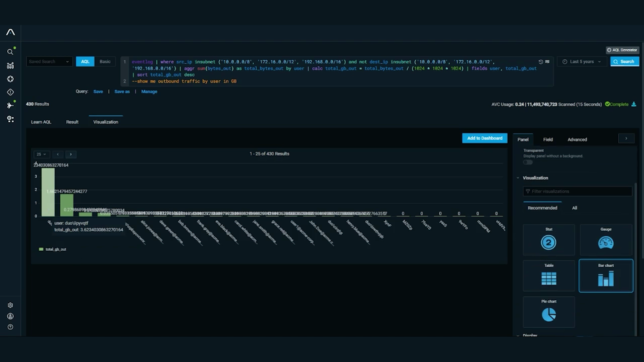Open the Saved Search dropdown

[49, 62]
